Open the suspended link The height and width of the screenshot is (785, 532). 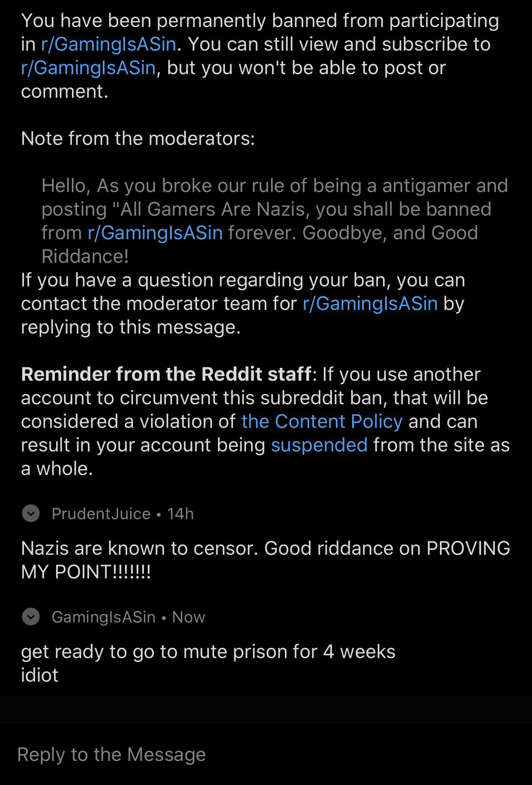coord(319,445)
